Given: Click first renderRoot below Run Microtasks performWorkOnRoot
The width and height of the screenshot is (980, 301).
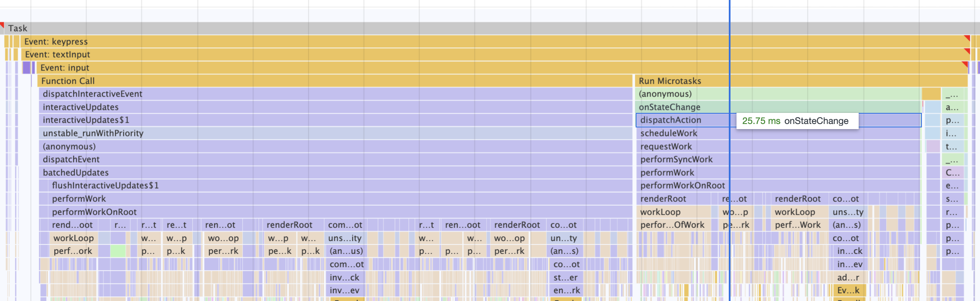Looking at the screenshot, I should click(x=674, y=198).
